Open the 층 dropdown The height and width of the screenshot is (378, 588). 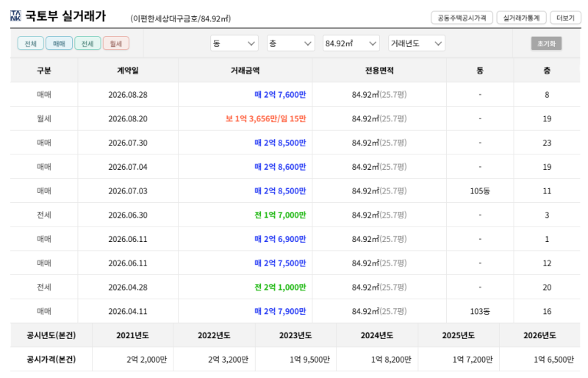click(x=290, y=43)
